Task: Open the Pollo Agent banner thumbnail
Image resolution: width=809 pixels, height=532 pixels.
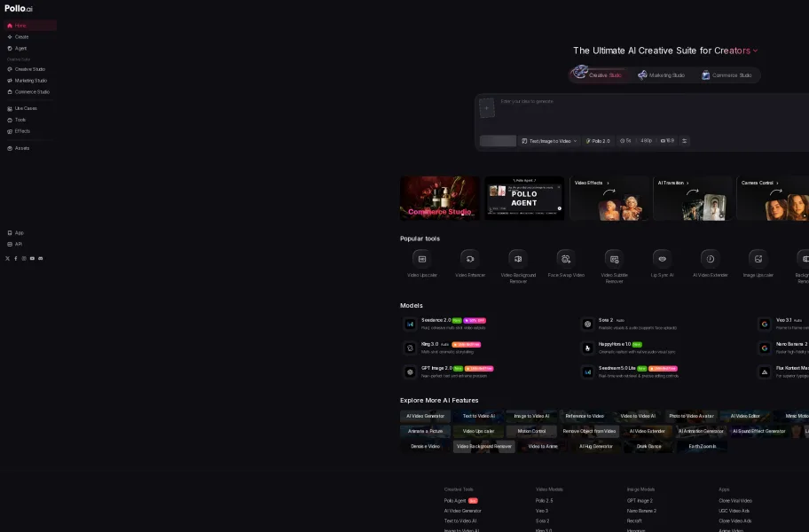Action: [523, 199]
